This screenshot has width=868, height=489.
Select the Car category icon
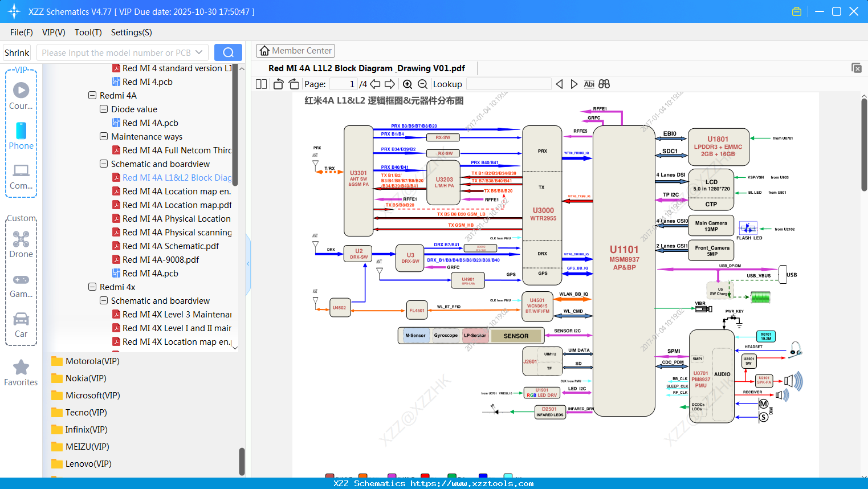click(21, 325)
